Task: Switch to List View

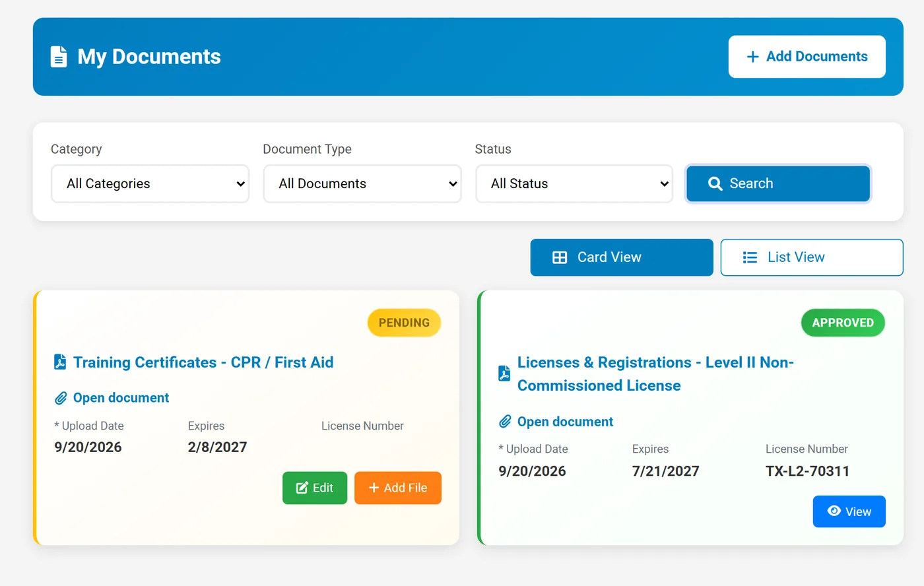Action: coord(812,257)
